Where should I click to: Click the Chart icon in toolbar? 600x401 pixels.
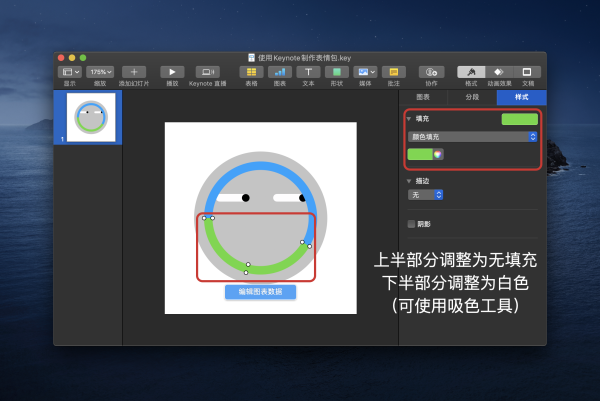279,72
